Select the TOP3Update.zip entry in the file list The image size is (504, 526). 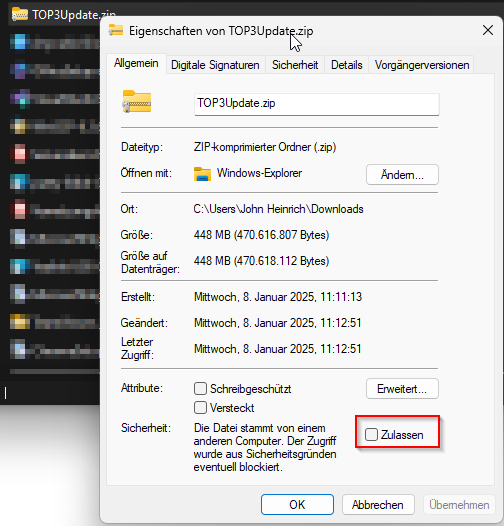coord(55,15)
